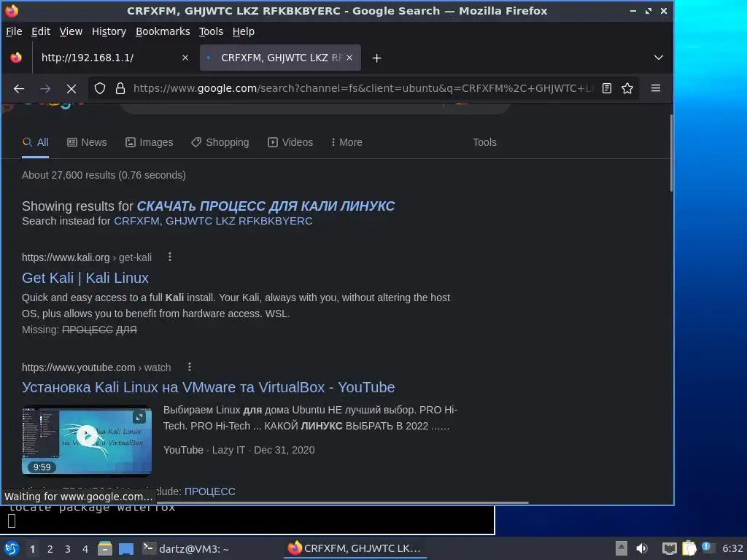Select the All search results filter
The height and width of the screenshot is (560, 747).
35,142
